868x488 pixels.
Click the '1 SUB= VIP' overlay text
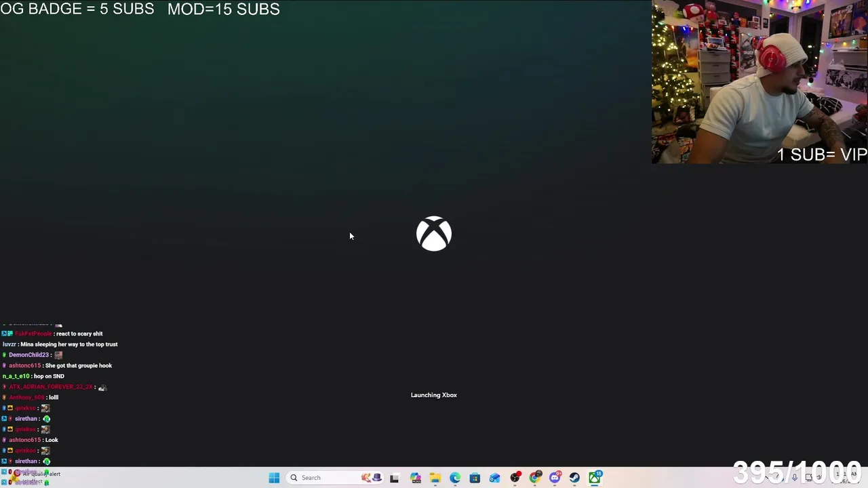(x=822, y=155)
